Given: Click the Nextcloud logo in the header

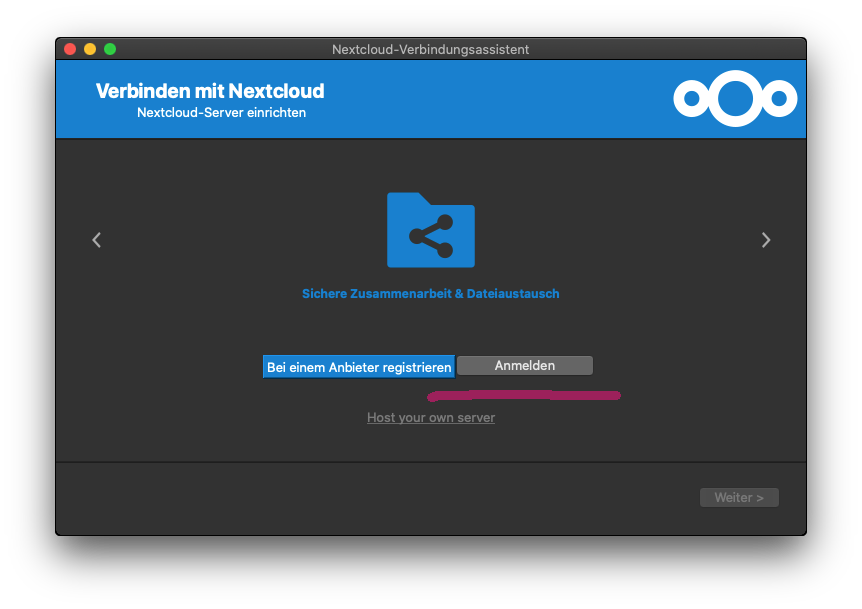Looking at the screenshot, I should [735, 99].
